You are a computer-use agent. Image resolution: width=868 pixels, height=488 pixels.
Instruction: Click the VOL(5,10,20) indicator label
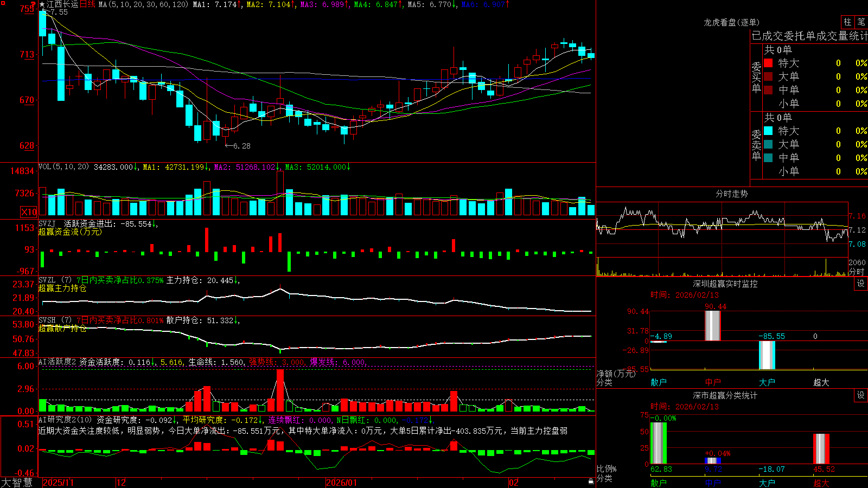[x=63, y=167]
